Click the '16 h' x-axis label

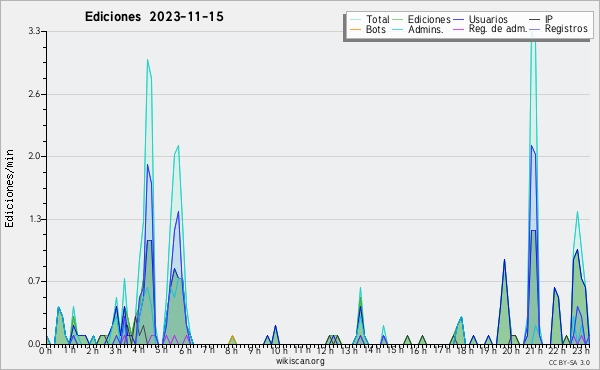[x=418, y=350]
